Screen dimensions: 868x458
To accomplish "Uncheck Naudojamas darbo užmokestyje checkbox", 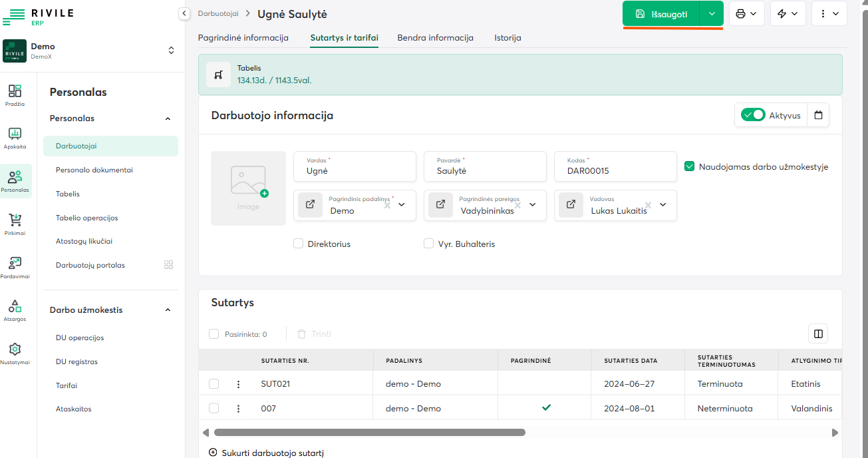I will 690,166.
